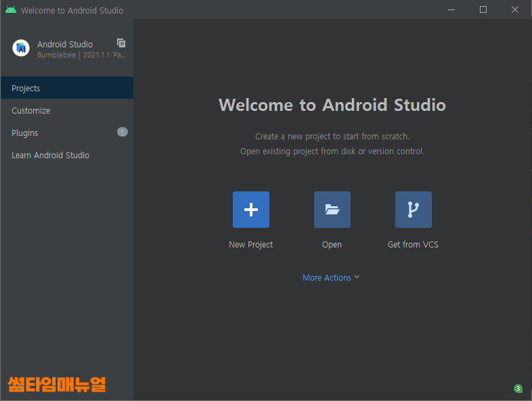Click the Open label under folder button
Screen dimensions: 532x401
tap(332, 245)
